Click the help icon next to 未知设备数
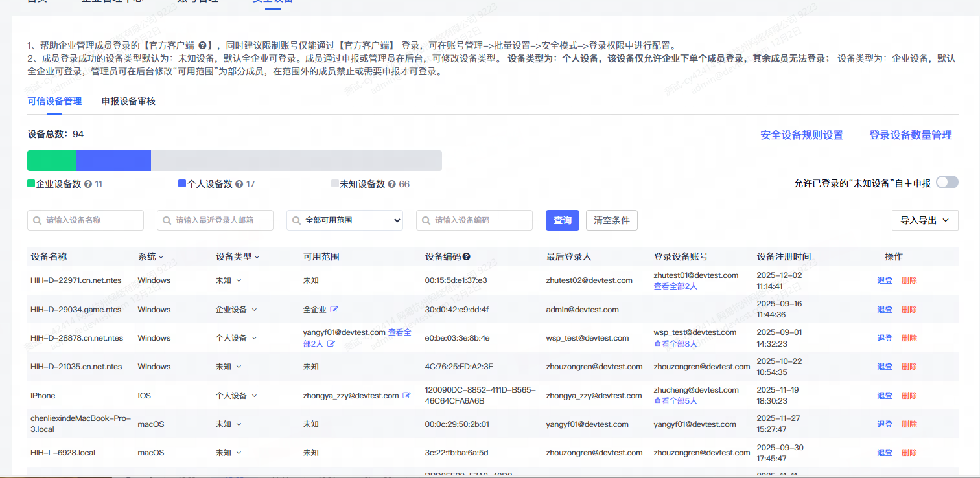The width and height of the screenshot is (980, 478). pos(392,184)
